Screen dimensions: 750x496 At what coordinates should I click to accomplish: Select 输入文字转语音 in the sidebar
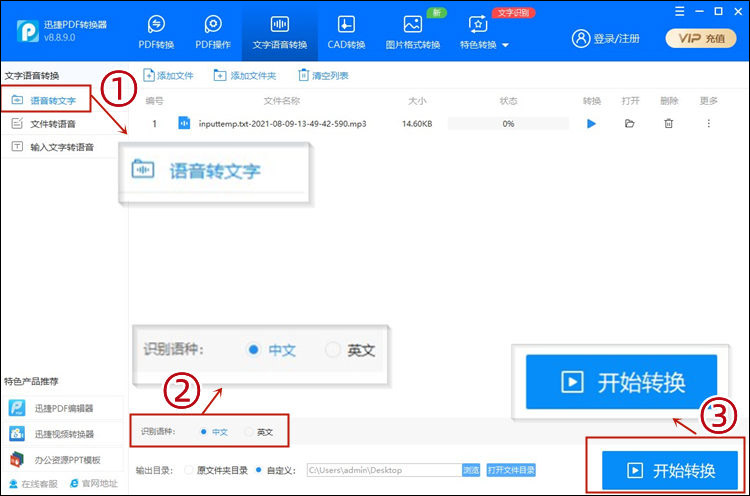(x=53, y=146)
